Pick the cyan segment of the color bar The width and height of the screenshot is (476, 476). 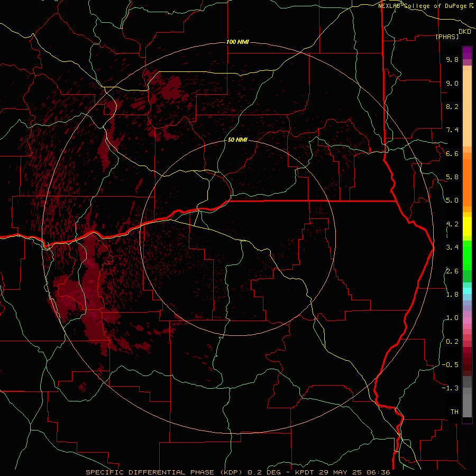(467, 291)
